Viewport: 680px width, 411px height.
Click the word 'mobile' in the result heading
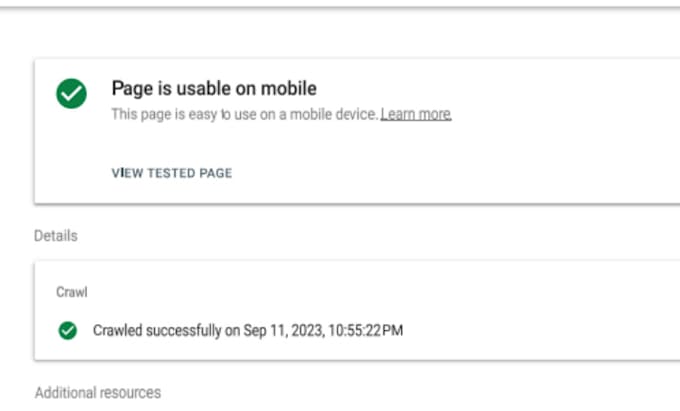click(289, 88)
